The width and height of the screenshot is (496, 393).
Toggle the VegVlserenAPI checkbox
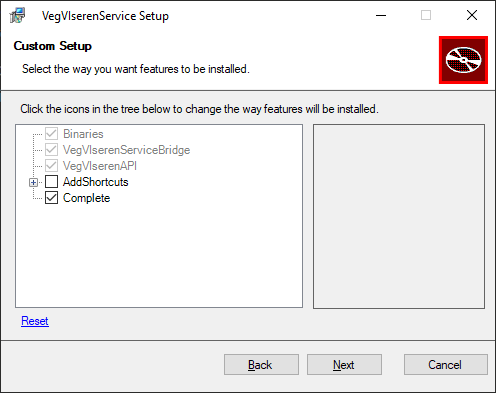51,166
